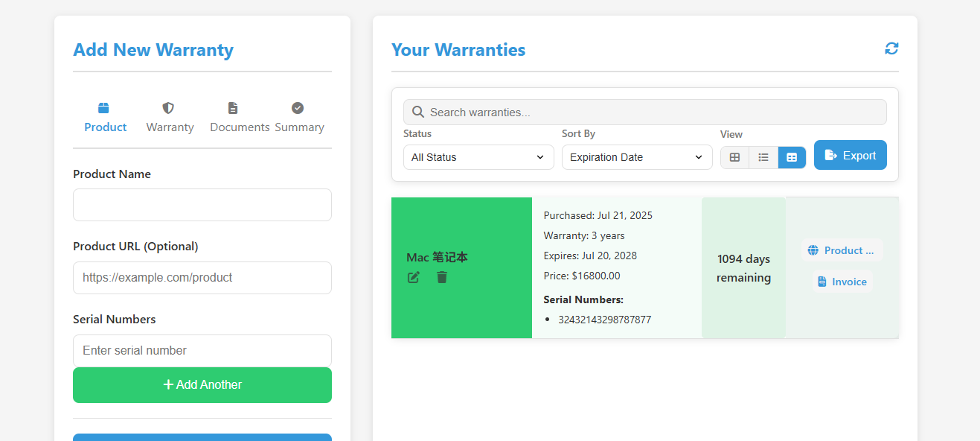
Task: Click the box icon above Product step
Action: point(103,108)
